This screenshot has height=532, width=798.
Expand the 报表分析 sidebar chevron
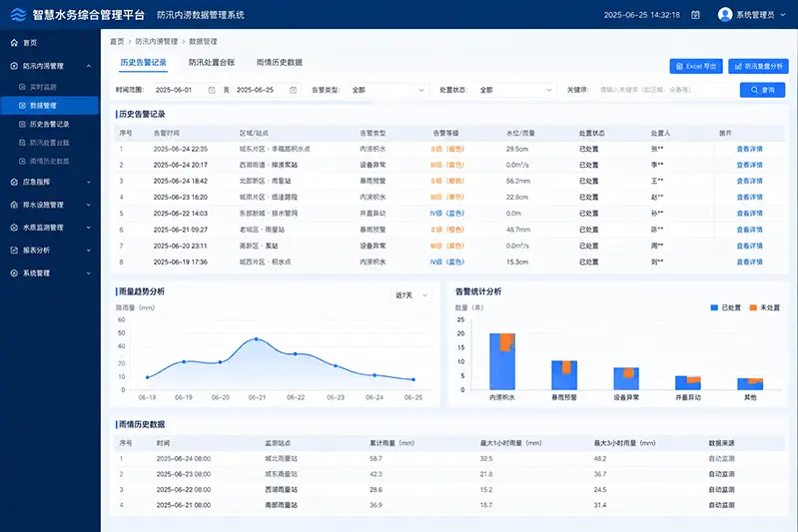[x=89, y=251]
